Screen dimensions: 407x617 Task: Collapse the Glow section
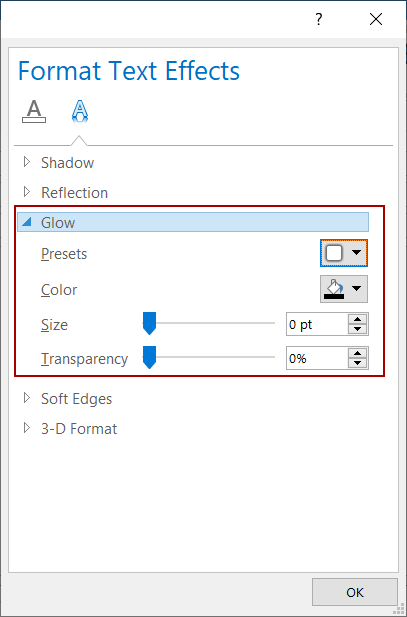coord(193,222)
